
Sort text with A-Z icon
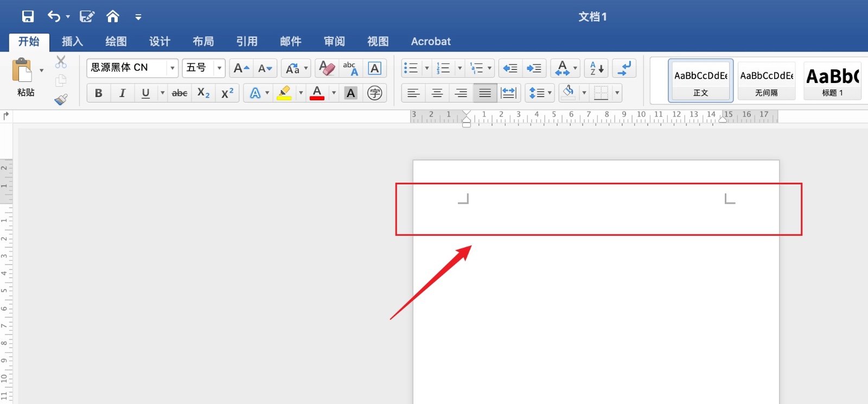(596, 68)
